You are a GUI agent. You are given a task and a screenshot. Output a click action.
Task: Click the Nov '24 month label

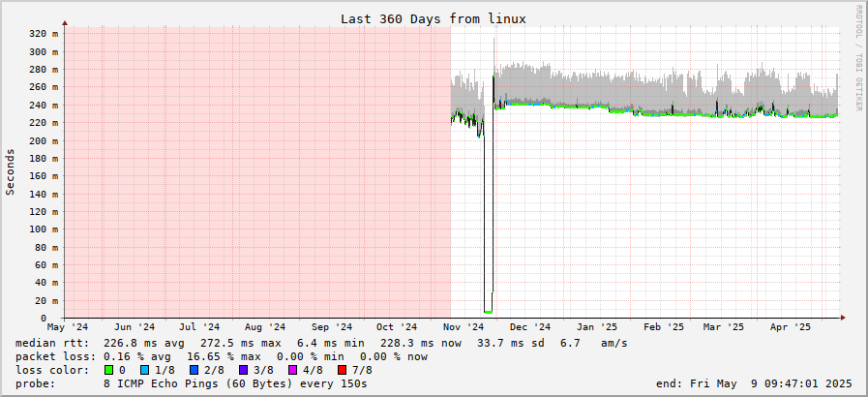point(464,327)
